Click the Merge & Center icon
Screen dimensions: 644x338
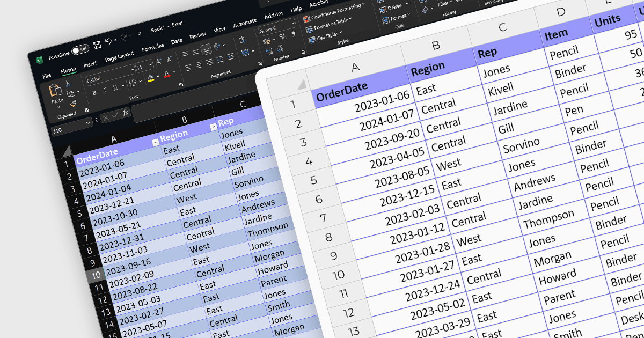(246, 53)
